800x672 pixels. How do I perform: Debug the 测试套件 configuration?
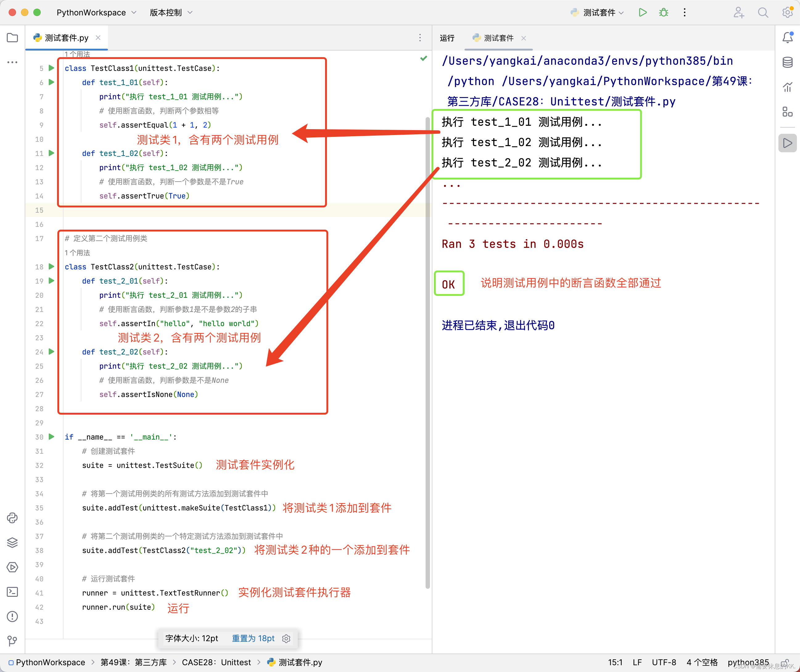point(664,13)
